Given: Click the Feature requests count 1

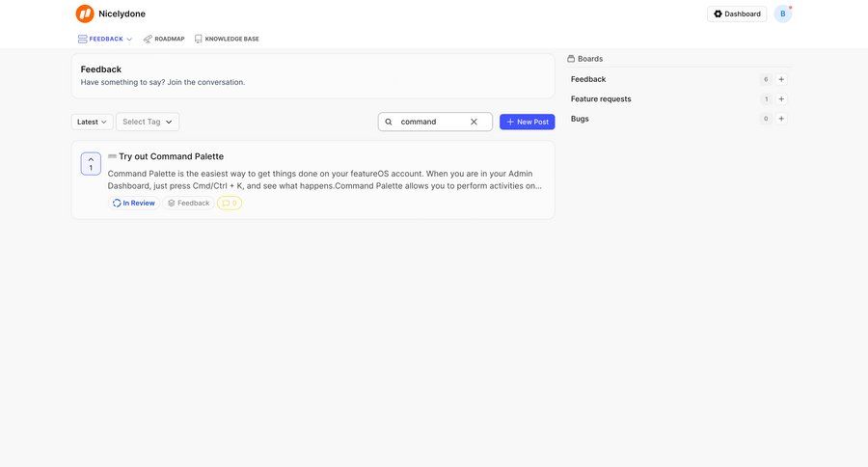Looking at the screenshot, I should pyautogui.click(x=766, y=99).
